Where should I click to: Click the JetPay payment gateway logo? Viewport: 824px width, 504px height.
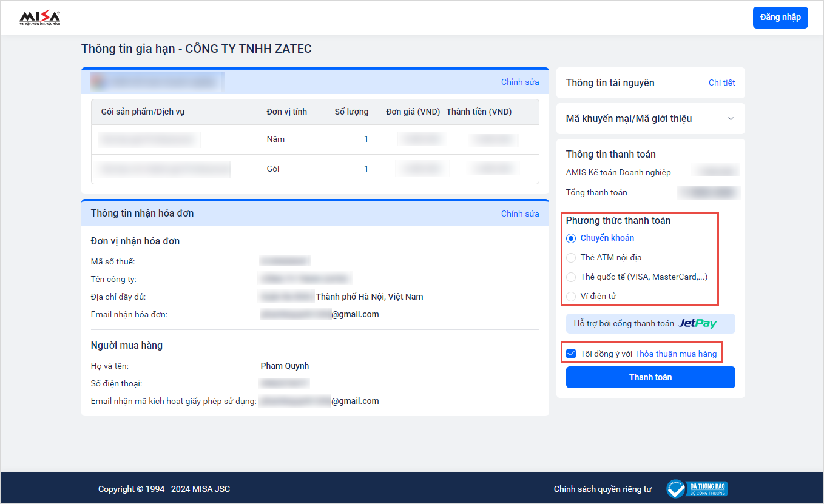pos(697,323)
